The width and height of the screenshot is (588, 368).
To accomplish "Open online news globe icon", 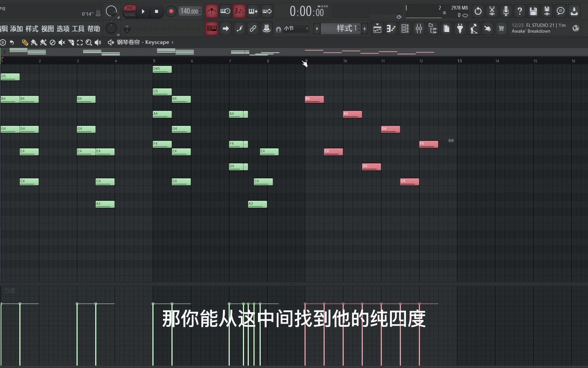I will coord(576,28).
